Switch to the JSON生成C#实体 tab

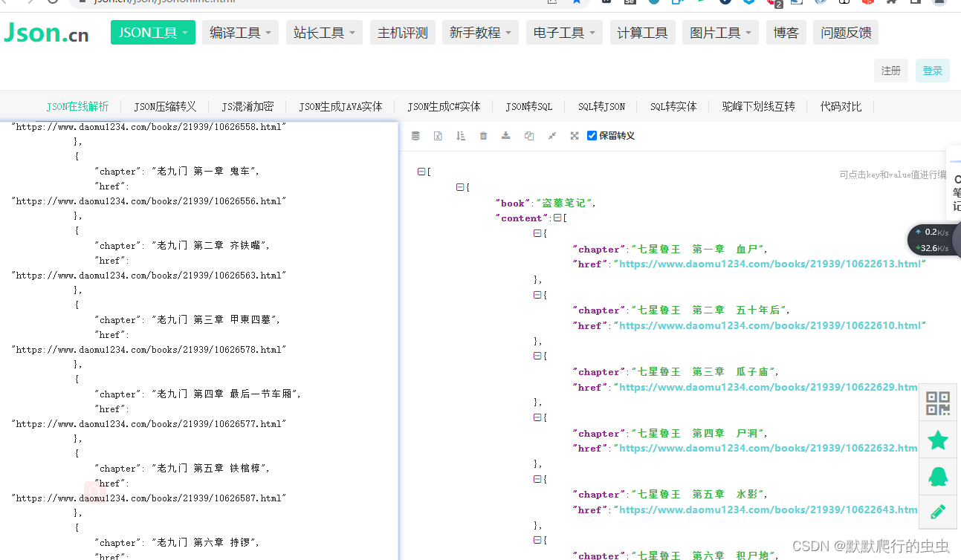pos(444,106)
